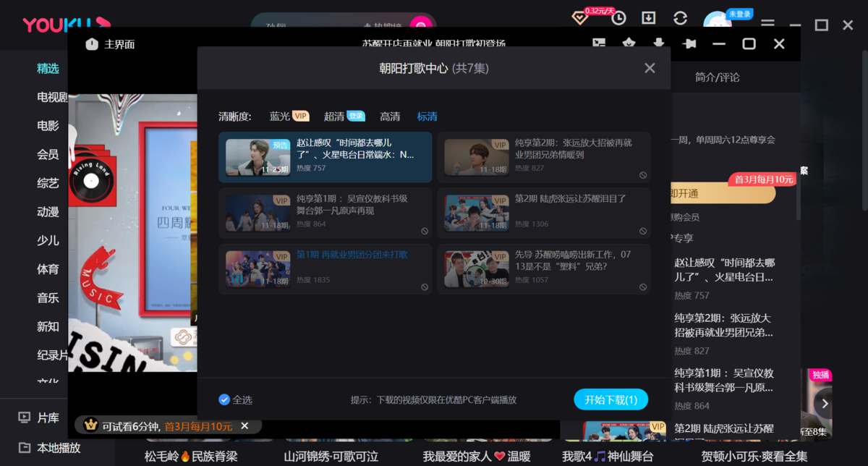The height and width of the screenshot is (466, 868).
Task: Open 片库 library icon in sidebar
Action: point(25,418)
